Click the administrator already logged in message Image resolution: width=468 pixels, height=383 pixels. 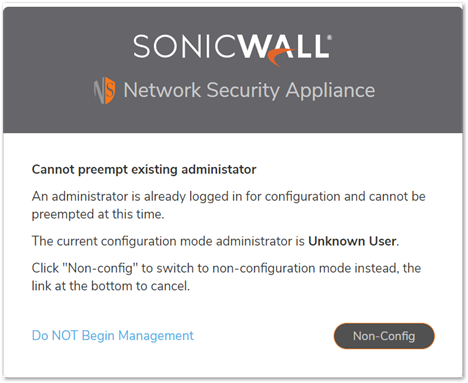click(x=229, y=205)
